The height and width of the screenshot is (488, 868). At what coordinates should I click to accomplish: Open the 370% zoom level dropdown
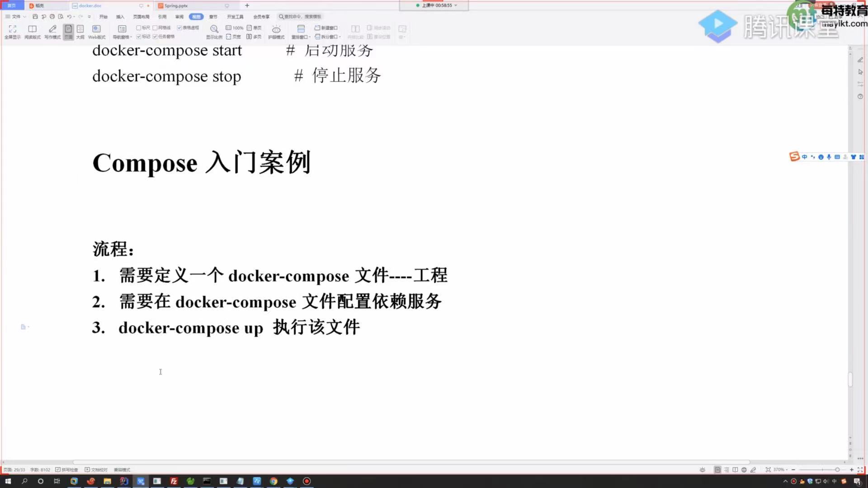pyautogui.click(x=780, y=470)
